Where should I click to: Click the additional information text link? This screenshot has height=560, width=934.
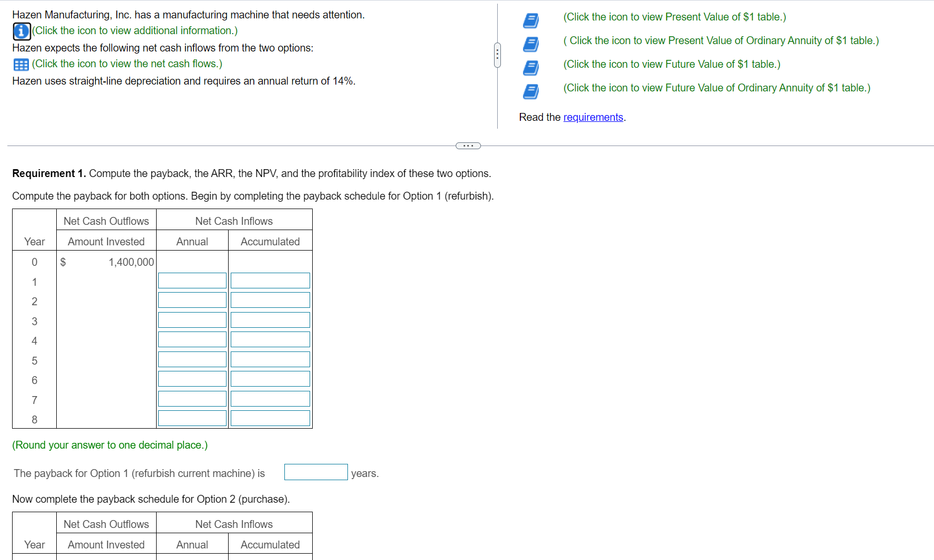(135, 31)
